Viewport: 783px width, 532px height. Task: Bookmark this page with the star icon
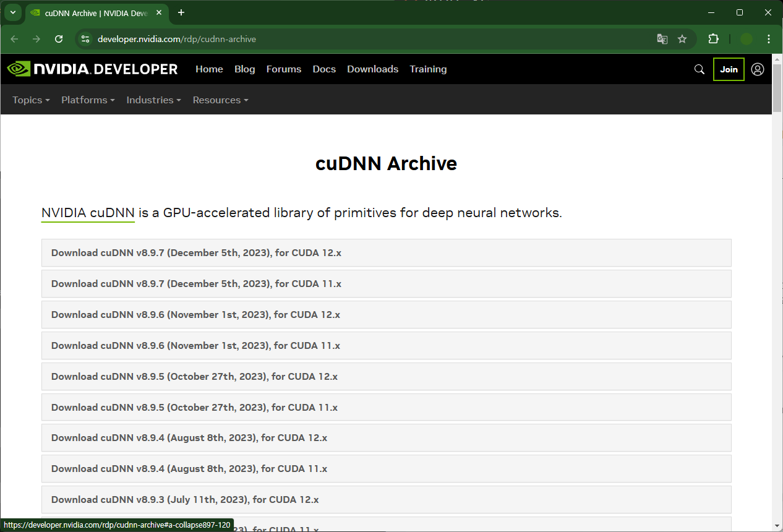[682, 39]
